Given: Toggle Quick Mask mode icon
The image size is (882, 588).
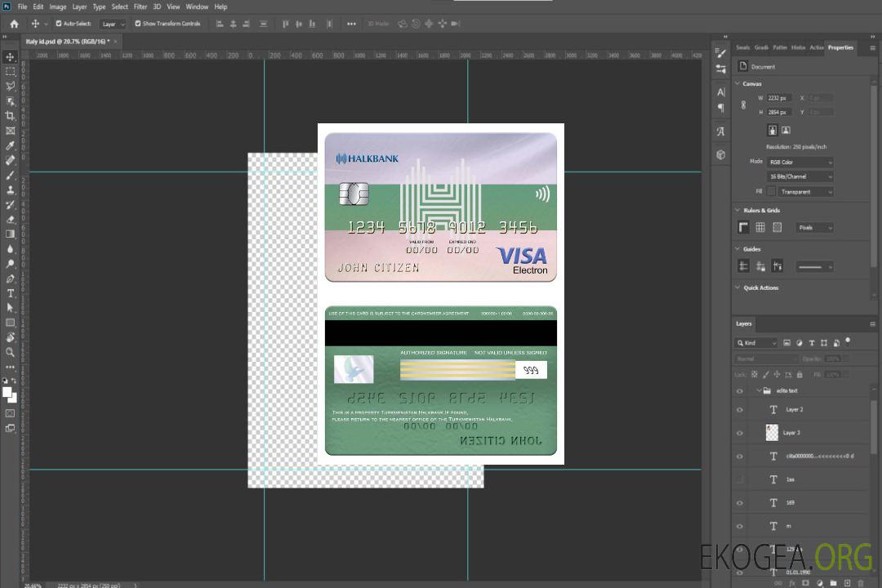Looking at the screenshot, I should point(10,413).
